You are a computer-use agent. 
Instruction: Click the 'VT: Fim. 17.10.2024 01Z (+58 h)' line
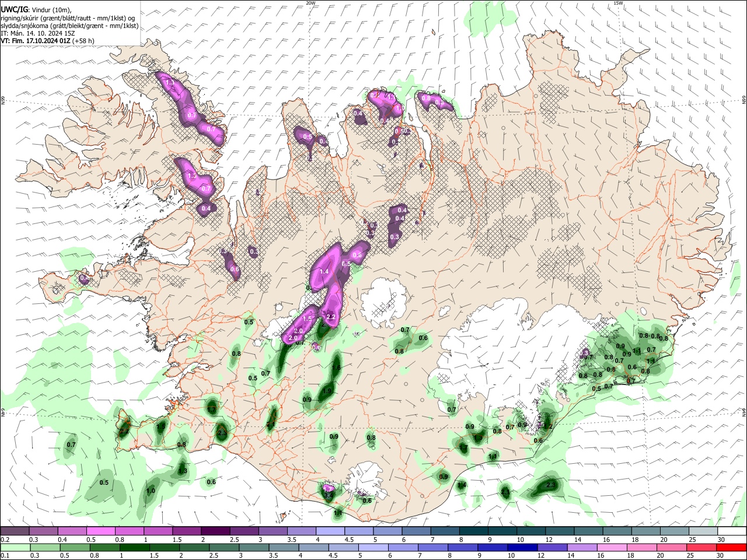[47, 41]
